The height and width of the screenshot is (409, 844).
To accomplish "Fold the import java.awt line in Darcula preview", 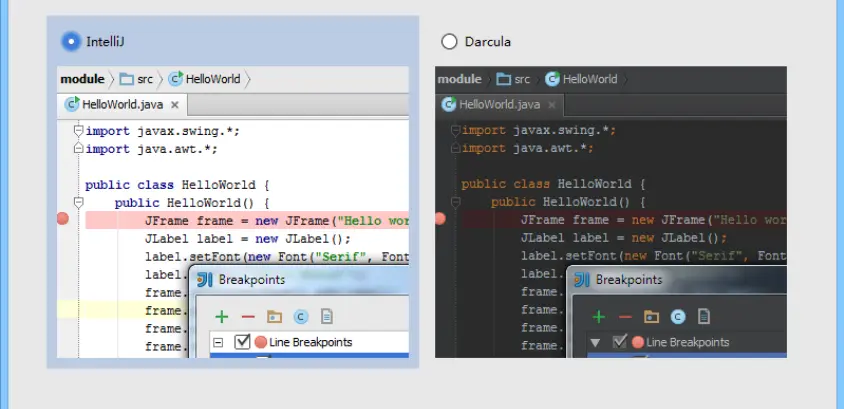I will click(x=455, y=148).
